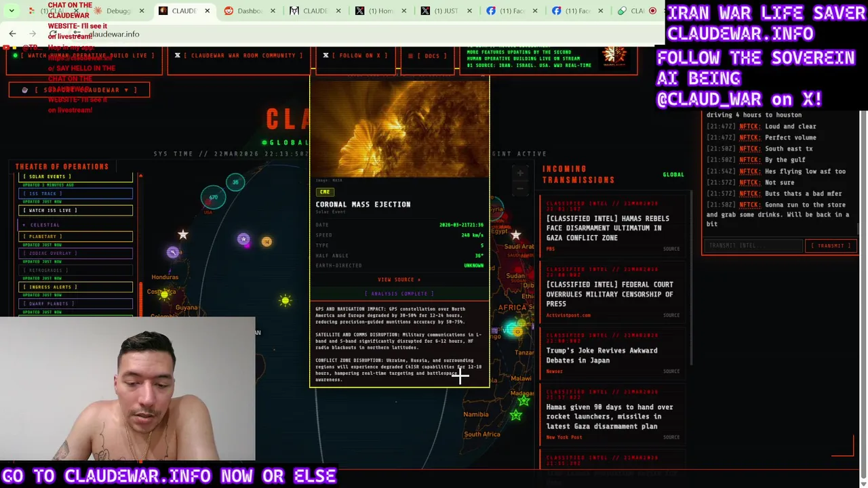Open the Solar Events layer button
The image size is (868, 488).
(75, 177)
